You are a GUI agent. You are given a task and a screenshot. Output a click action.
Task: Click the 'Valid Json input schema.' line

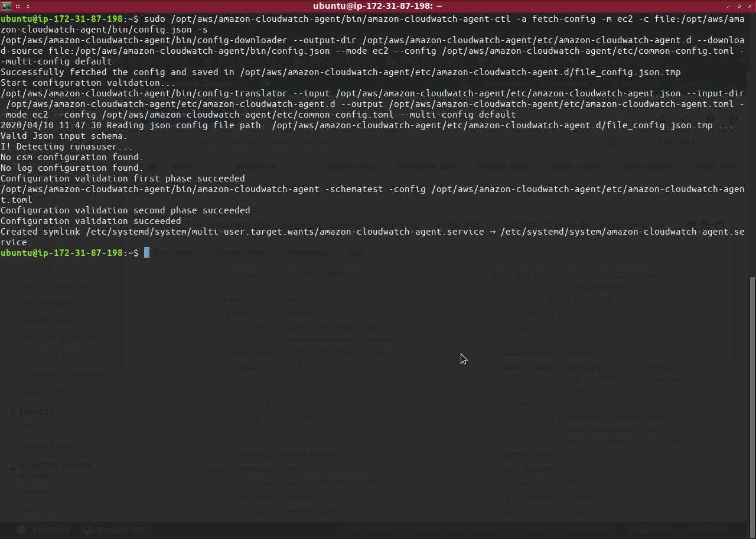point(64,136)
